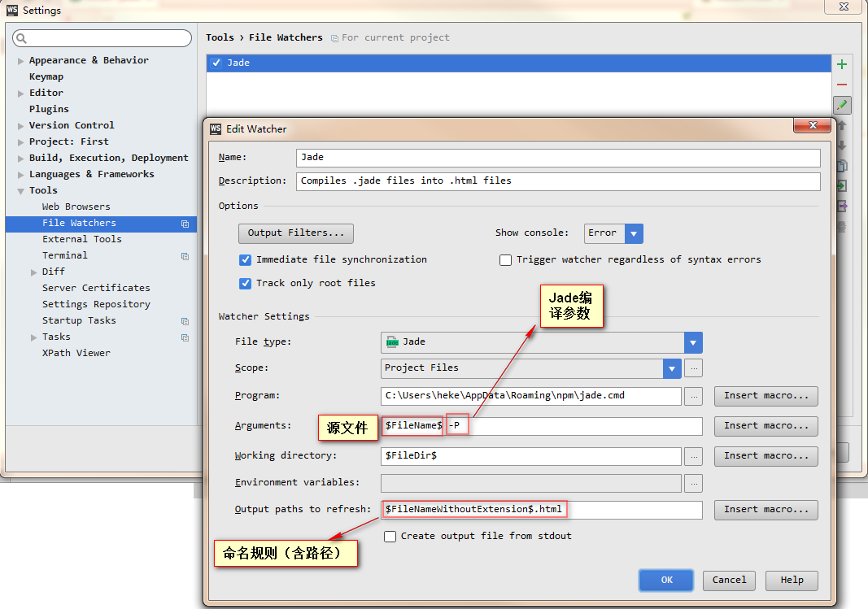This screenshot has width=868, height=609.
Task: Click Help in Edit Watcher dialog
Action: (792, 581)
